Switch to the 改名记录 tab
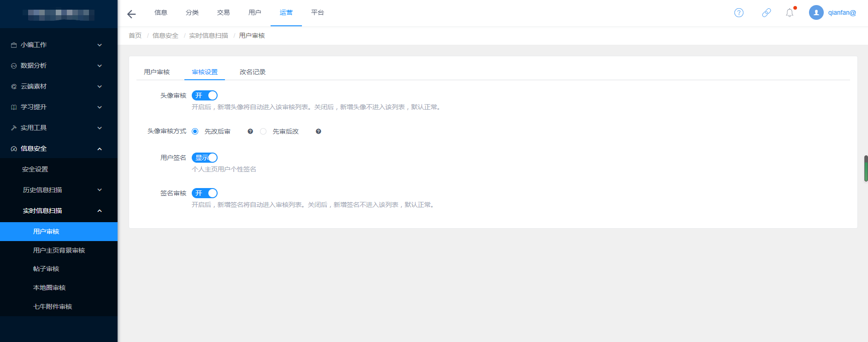This screenshot has width=868, height=342. (x=253, y=72)
